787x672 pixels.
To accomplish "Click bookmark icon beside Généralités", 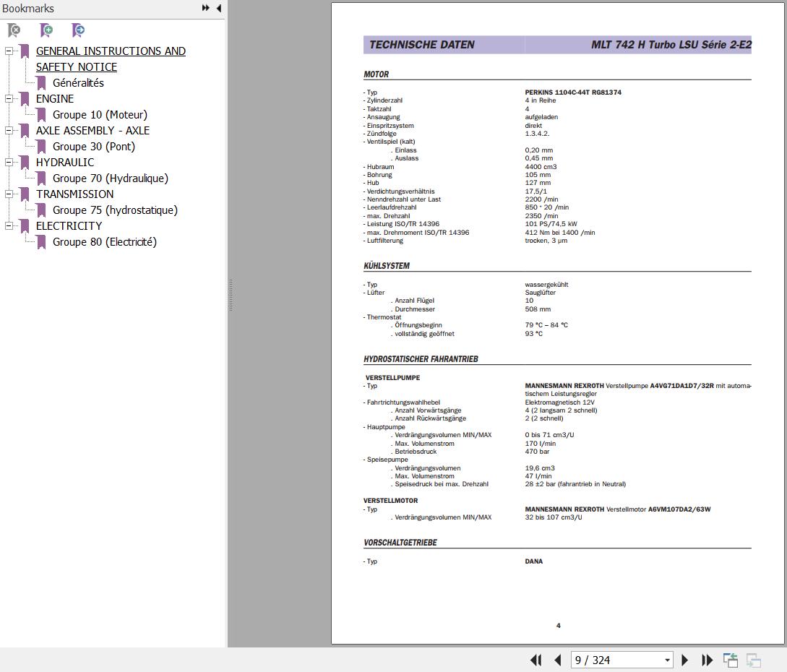I will pyautogui.click(x=42, y=83).
